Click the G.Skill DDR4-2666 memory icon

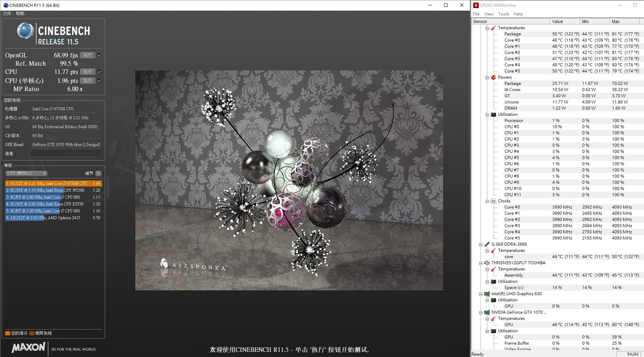click(x=487, y=244)
